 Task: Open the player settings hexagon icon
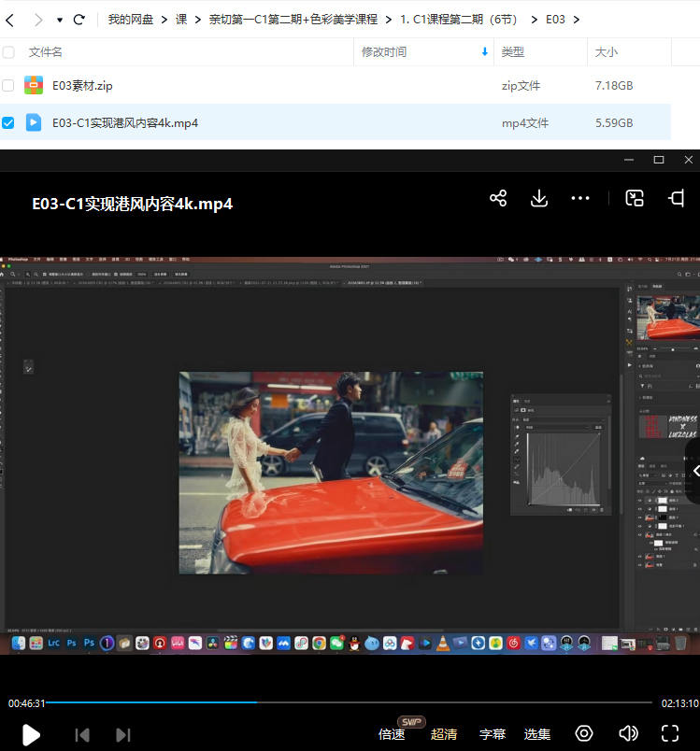pyautogui.click(x=584, y=733)
